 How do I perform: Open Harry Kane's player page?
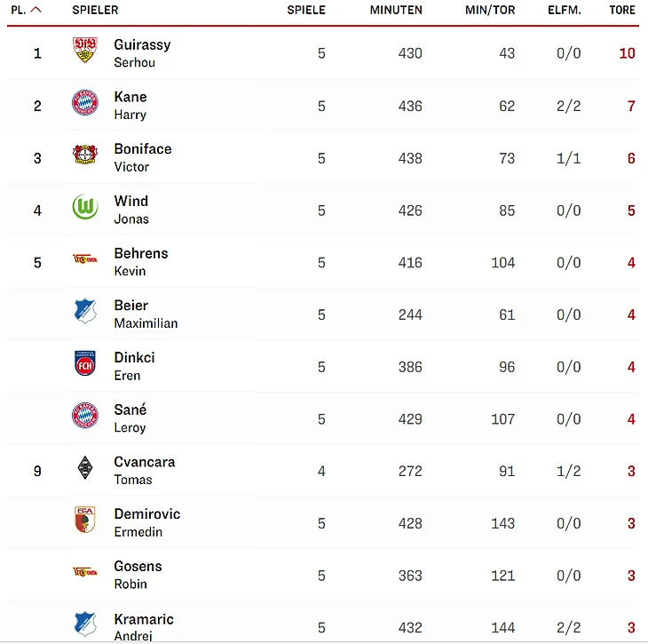coord(130,105)
